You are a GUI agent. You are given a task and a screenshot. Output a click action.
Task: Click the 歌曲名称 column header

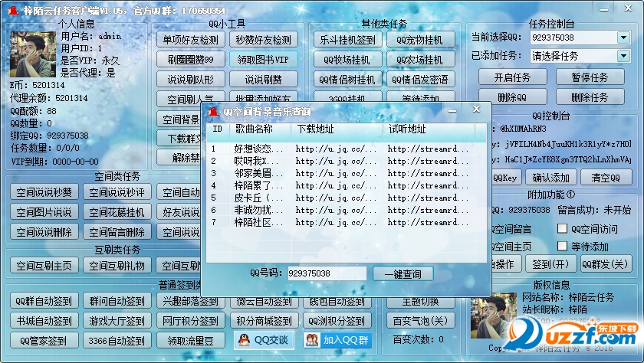point(261,129)
